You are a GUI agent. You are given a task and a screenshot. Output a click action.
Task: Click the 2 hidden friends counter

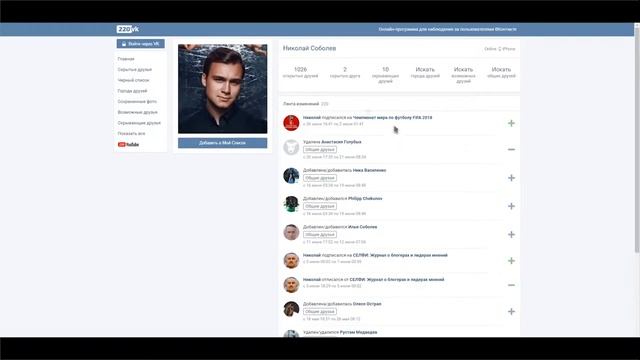(345, 72)
